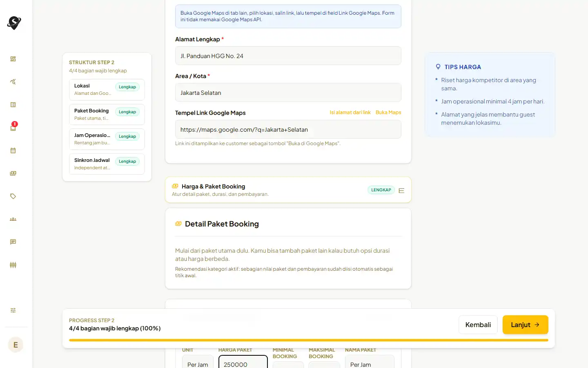Click the Lengkap badge on Lokasi card
Screen dimensions: 588x368
point(127,87)
